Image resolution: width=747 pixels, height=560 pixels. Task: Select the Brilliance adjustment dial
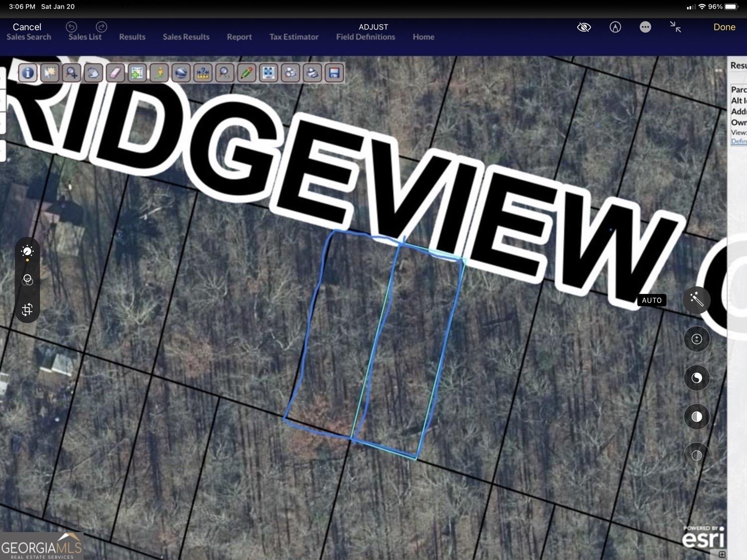pyautogui.click(x=697, y=378)
